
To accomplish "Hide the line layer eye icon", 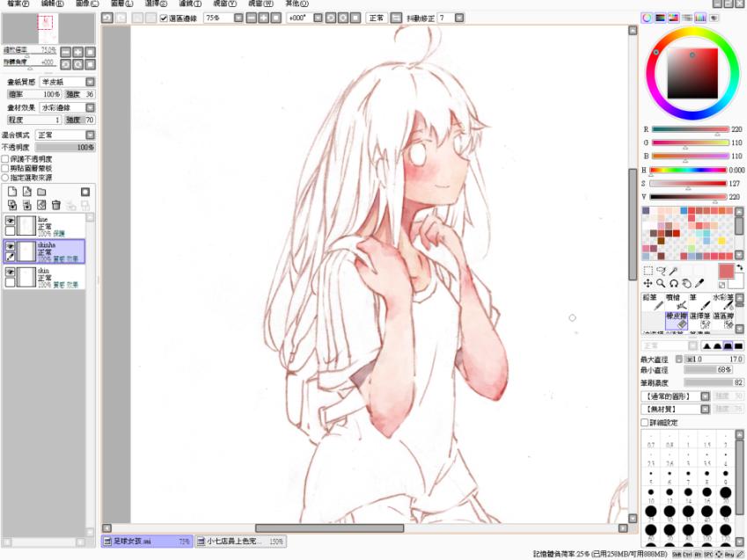I will pyautogui.click(x=10, y=221).
